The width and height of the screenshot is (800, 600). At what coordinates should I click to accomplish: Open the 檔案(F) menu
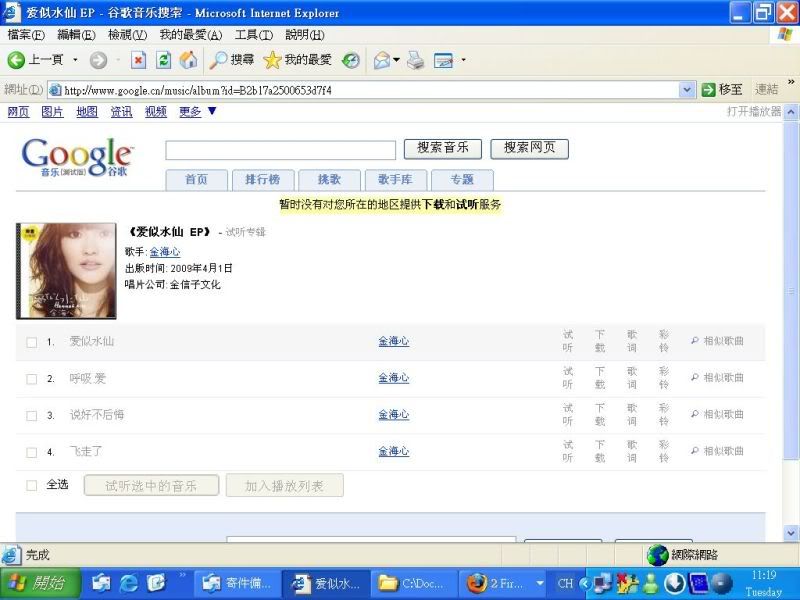(26, 35)
